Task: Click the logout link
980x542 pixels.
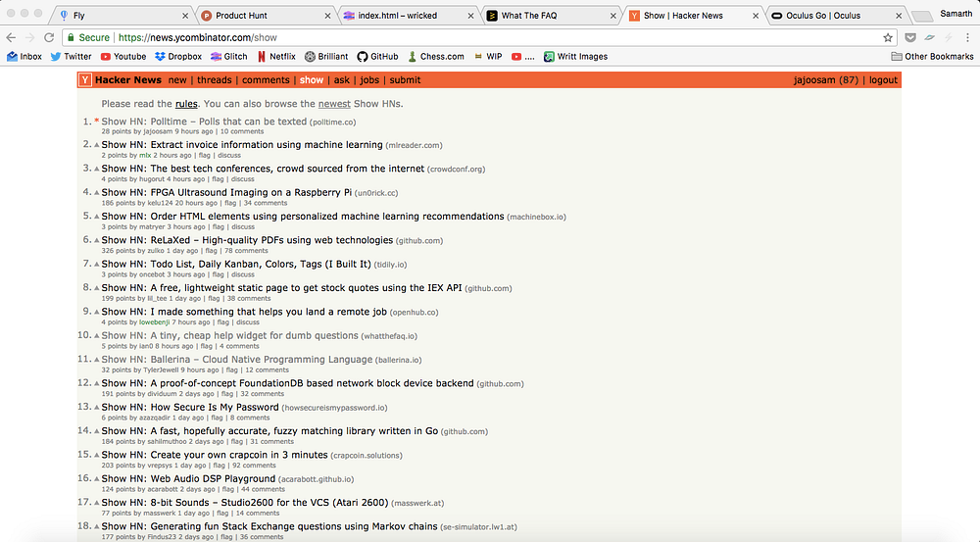Action: pos(883,80)
